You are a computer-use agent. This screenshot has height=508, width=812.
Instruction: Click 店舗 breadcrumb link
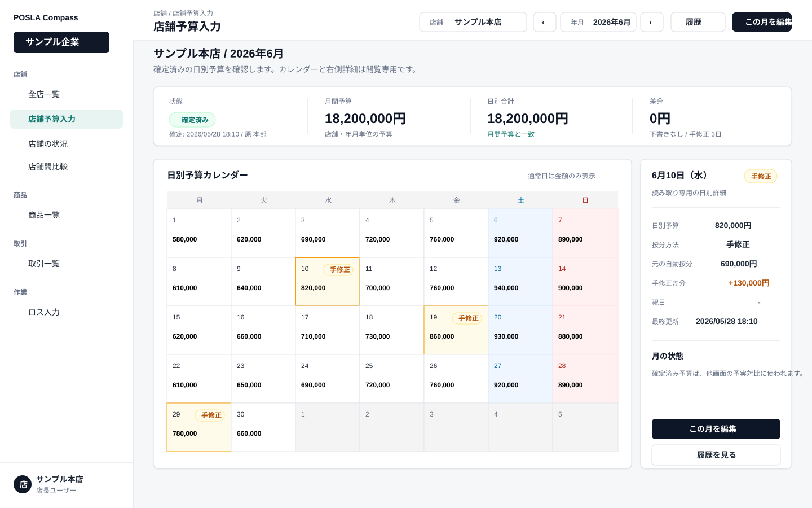[160, 13]
